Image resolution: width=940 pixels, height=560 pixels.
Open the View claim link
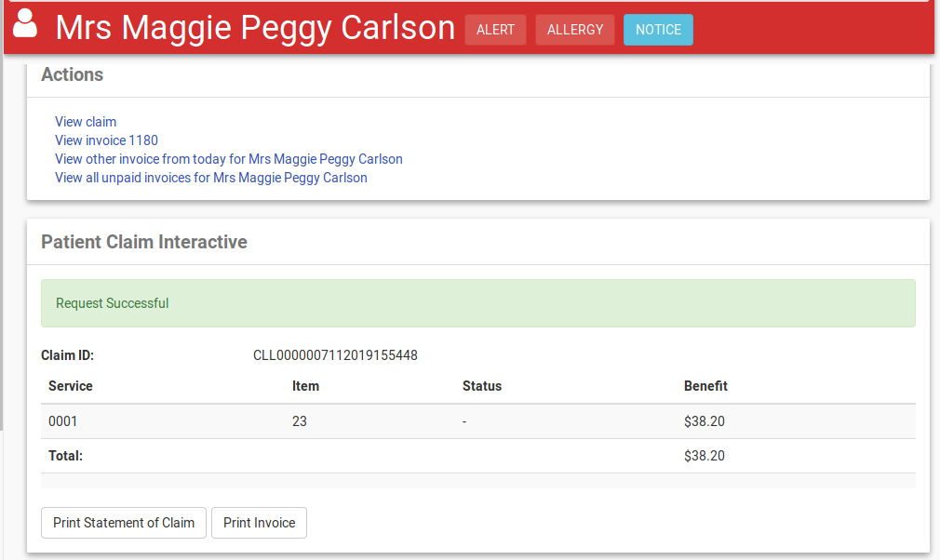(x=86, y=122)
